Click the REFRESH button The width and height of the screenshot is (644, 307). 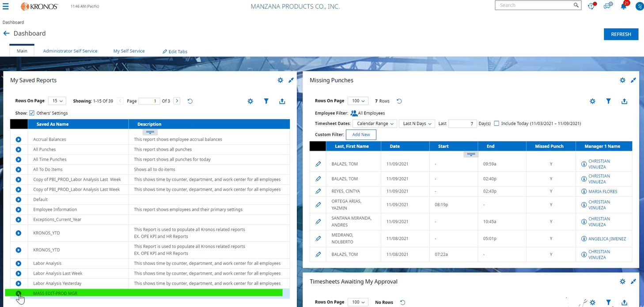pos(621,34)
